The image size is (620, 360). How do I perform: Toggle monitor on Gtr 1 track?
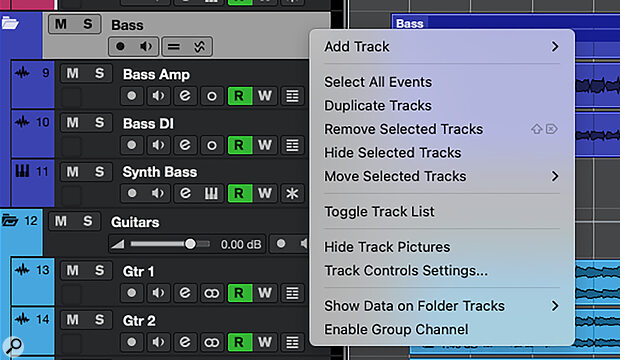(158, 293)
